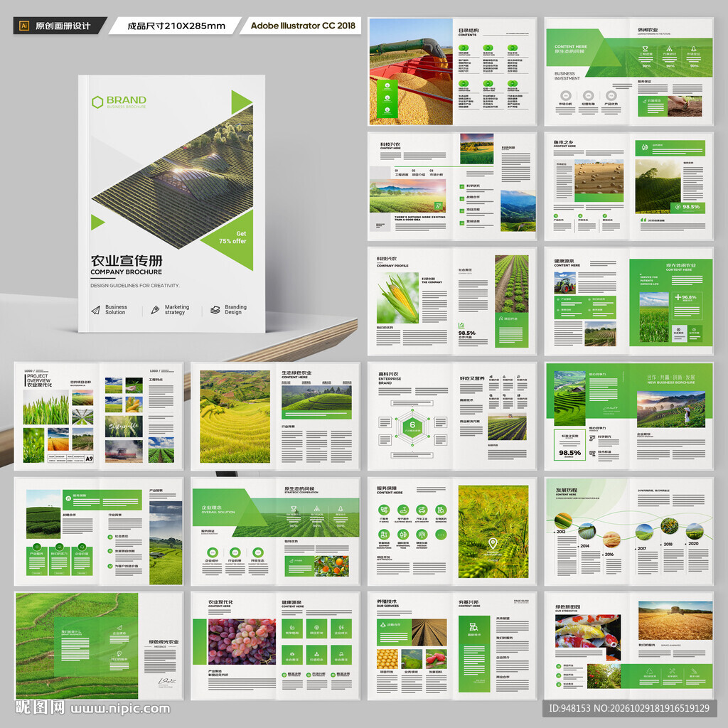Click the '服务保障' heading above the icon grid
The image size is (728, 728).
click(x=387, y=488)
